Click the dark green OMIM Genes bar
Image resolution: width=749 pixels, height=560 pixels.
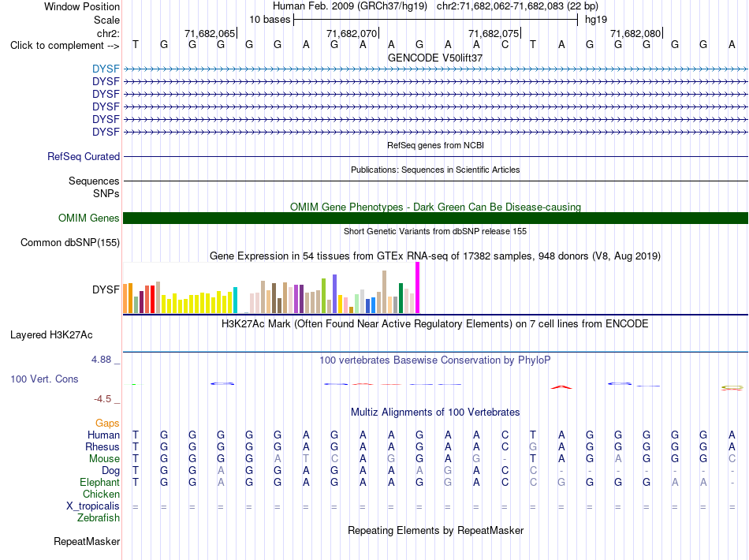pyautogui.click(x=435, y=218)
